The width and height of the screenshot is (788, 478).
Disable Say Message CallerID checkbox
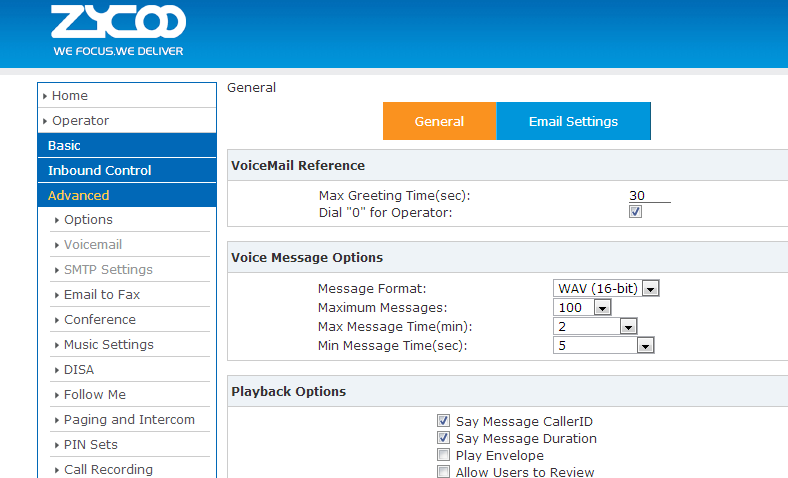click(x=443, y=422)
